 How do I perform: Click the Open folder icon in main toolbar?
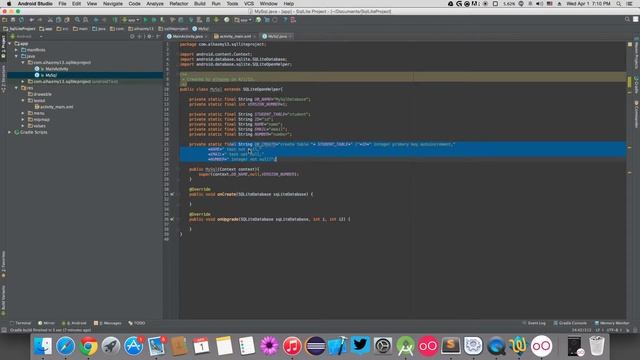click(4, 20)
